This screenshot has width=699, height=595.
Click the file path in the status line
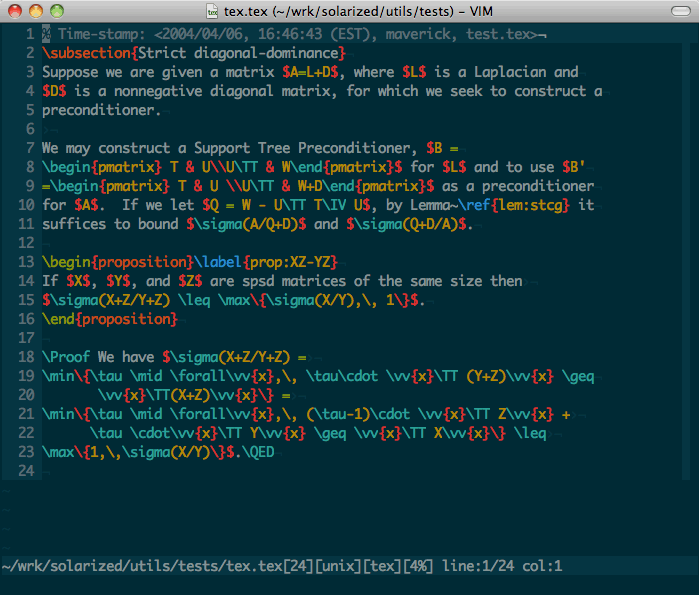[x=142, y=567]
